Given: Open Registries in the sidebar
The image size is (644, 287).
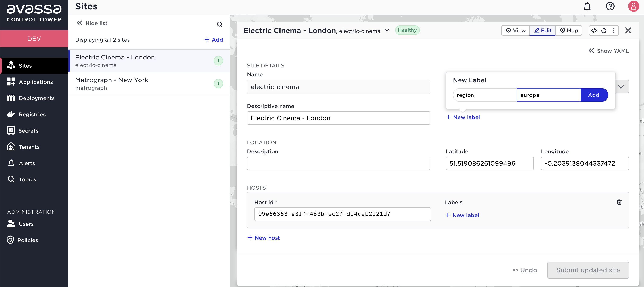Looking at the screenshot, I should pos(34,115).
